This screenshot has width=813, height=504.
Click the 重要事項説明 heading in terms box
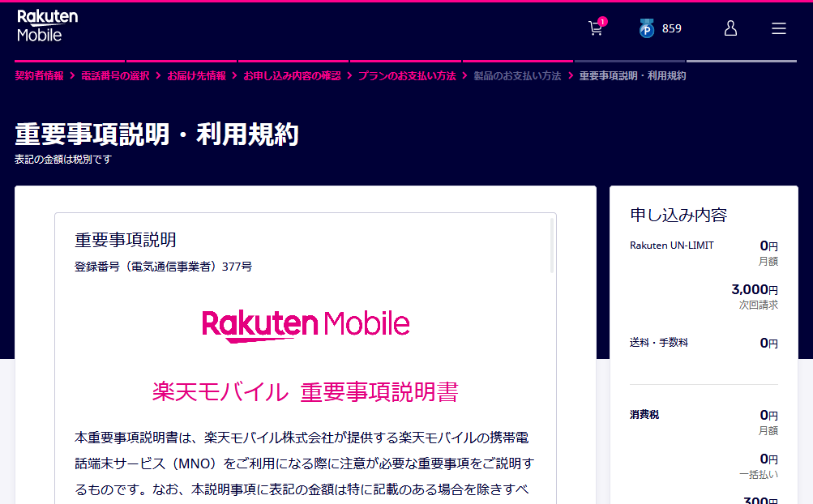pos(126,240)
